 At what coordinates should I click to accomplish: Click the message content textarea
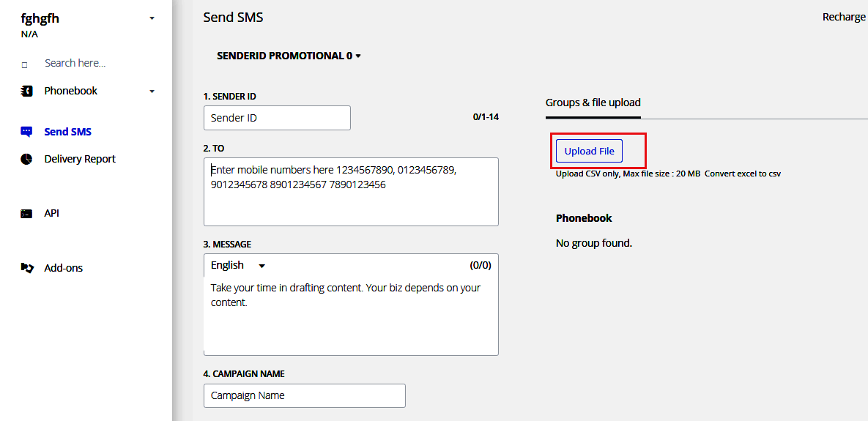click(x=351, y=316)
